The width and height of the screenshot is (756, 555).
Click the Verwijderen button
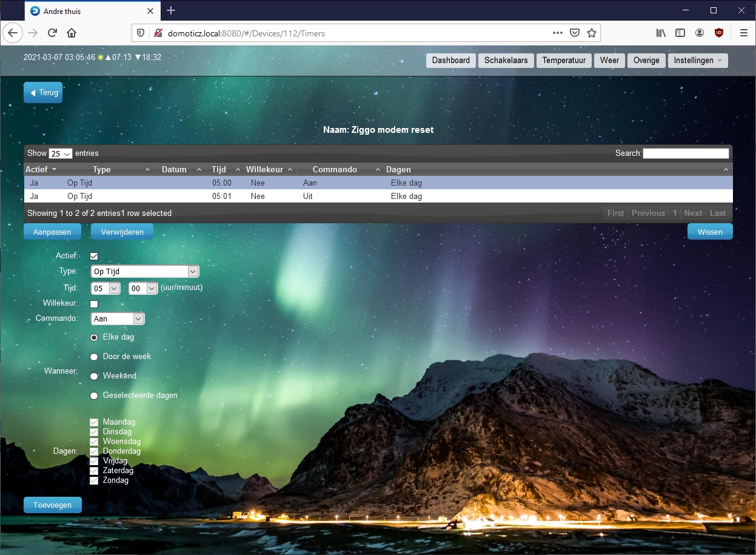(x=122, y=232)
